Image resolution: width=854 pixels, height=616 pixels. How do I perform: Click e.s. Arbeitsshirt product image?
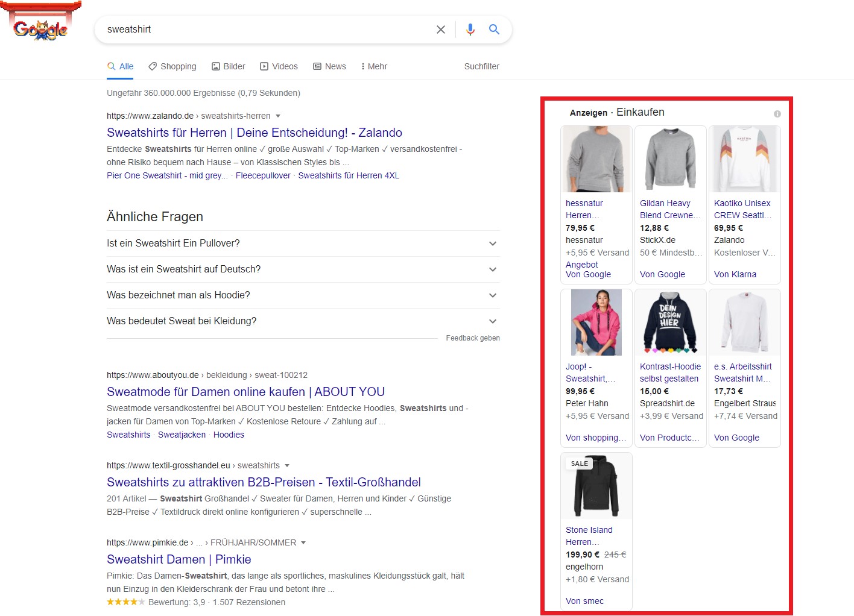click(745, 322)
